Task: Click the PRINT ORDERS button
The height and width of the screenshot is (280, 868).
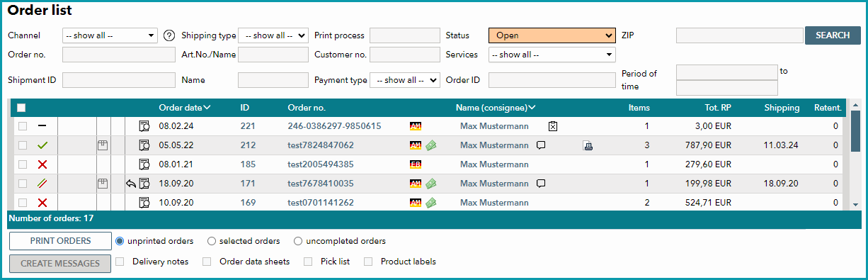Action: point(60,241)
